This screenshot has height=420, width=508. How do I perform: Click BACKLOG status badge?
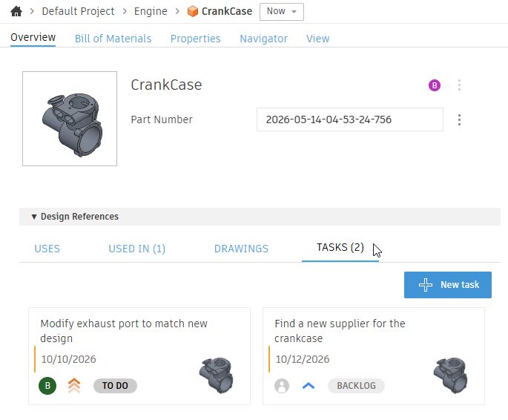356,386
